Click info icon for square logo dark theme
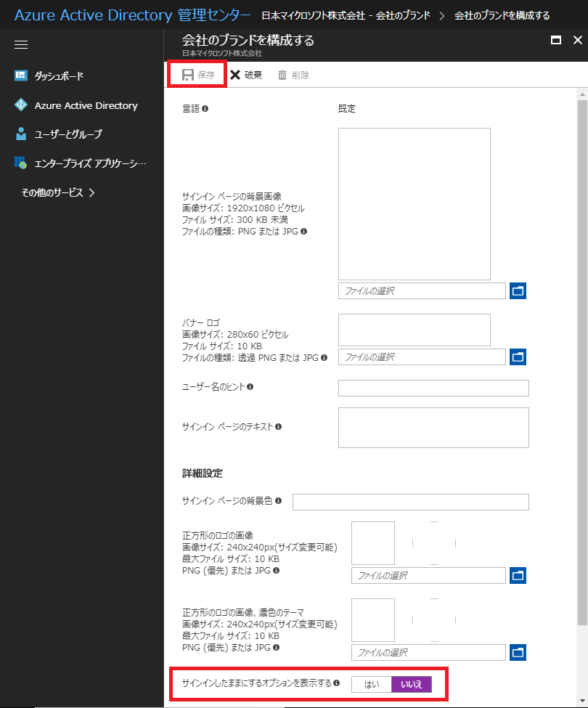This screenshot has width=588, height=708. coord(276,648)
